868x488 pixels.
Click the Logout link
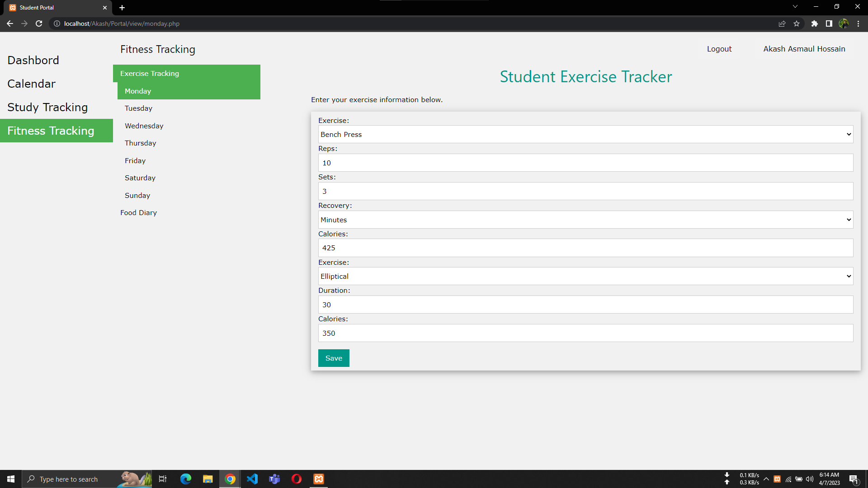tap(719, 49)
